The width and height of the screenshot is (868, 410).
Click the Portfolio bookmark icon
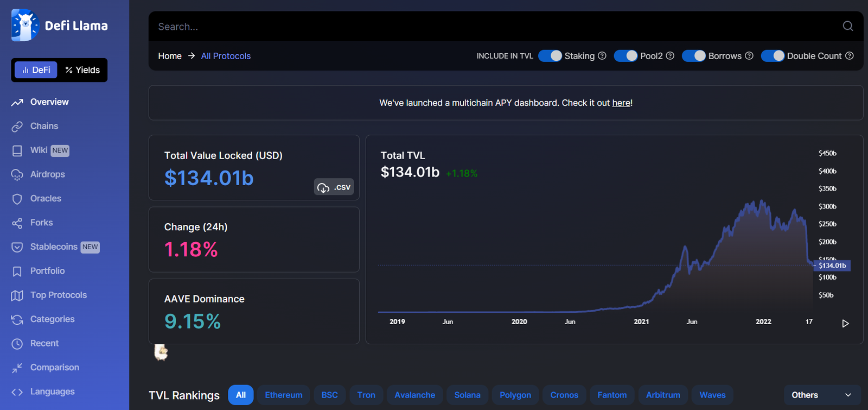click(x=17, y=271)
